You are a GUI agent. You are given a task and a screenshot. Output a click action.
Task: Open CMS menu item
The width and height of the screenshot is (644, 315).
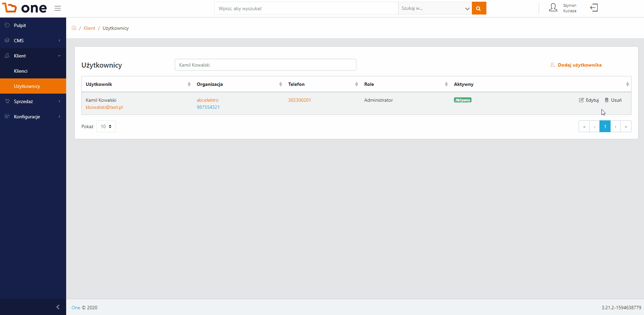[x=33, y=41]
